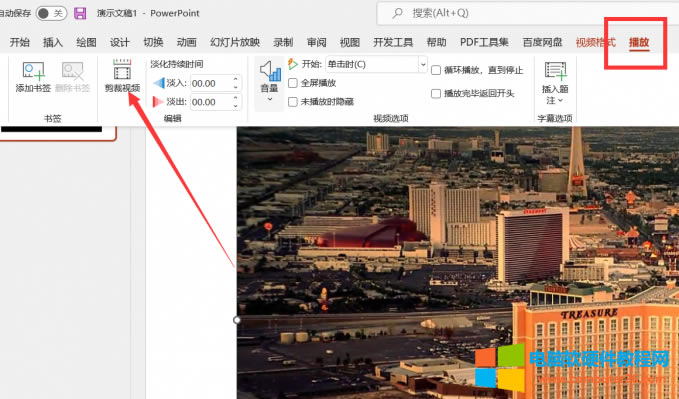Image resolution: width=679 pixels, height=399 pixels.
Task: Check Hide While Not Playing (未播放时隐藏)
Action: (293, 102)
